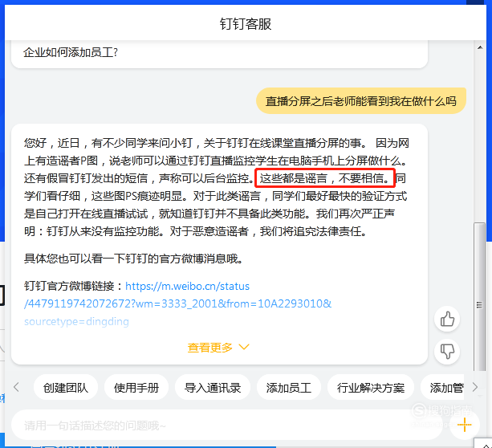Give the answer a thumbs up
Image resolution: width=492 pixels, height=448 pixels.
447,319
